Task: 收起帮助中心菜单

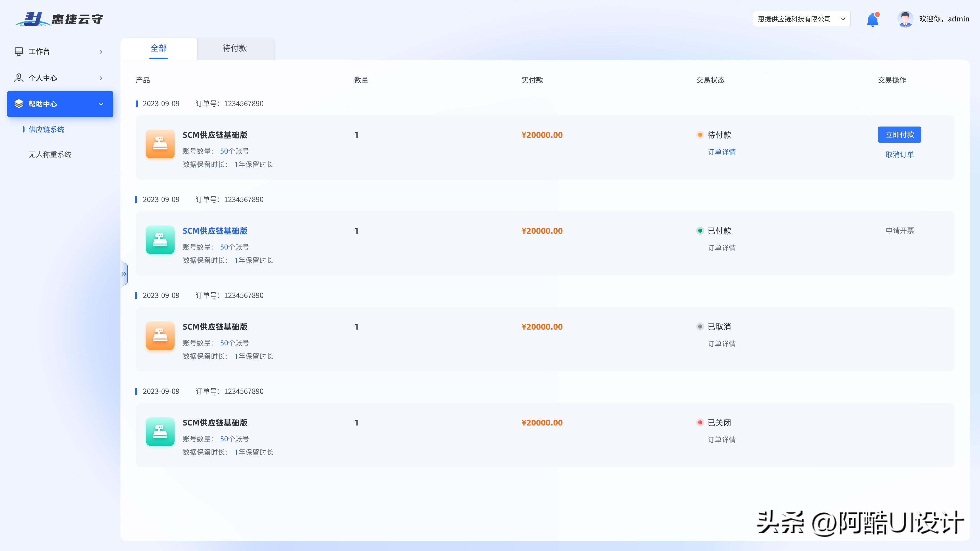Action: pos(101,104)
